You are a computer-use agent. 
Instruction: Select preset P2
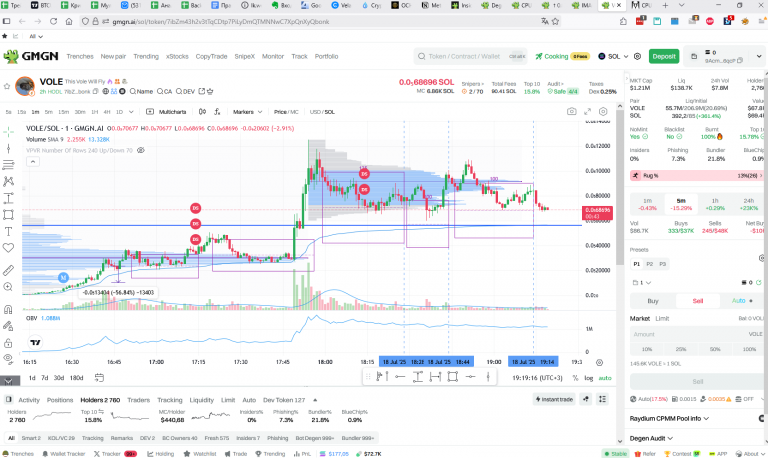click(x=649, y=264)
